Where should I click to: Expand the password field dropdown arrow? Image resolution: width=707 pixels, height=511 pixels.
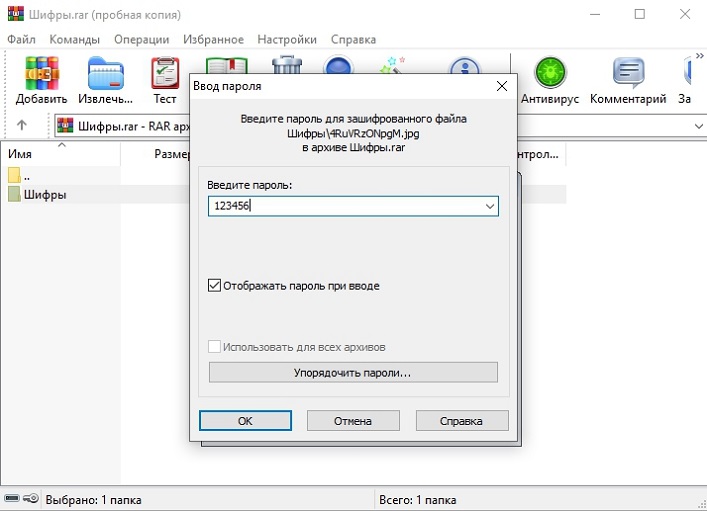click(489, 205)
